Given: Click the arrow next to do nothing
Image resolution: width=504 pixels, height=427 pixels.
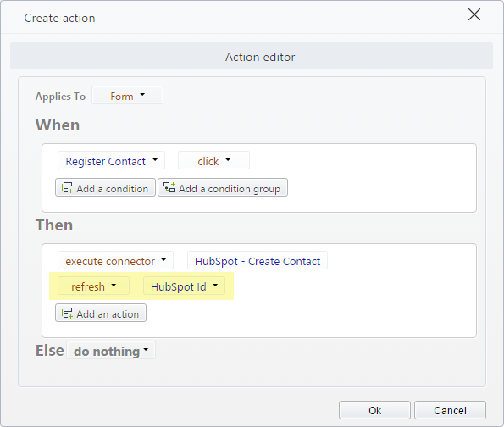Looking at the screenshot, I should [146, 350].
